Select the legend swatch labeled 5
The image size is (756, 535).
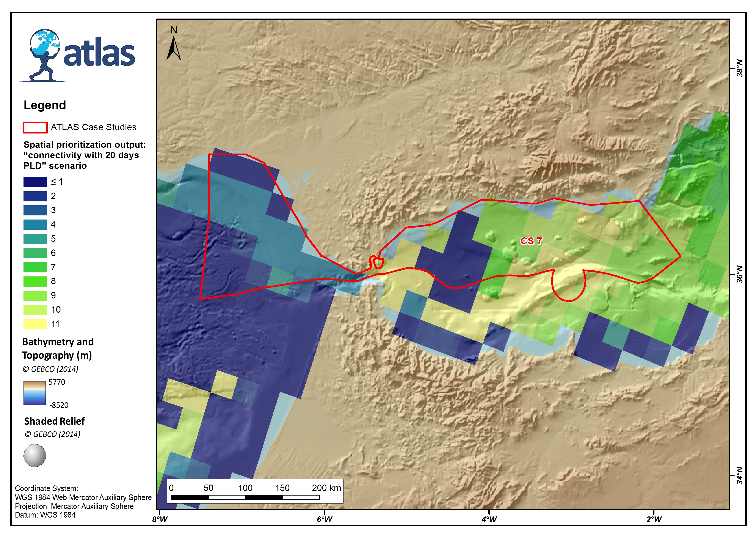[35, 238]
